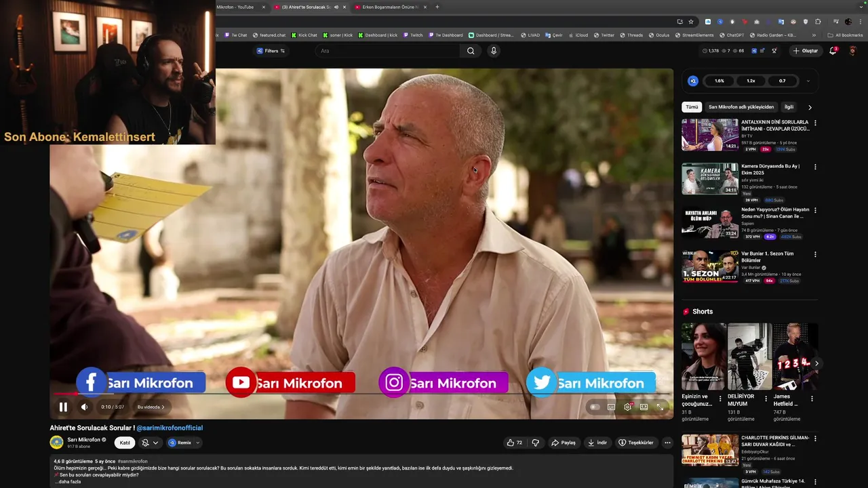Select the İlgili filter chip
Viewport: 868px width, 488px height.
point(789,107)
